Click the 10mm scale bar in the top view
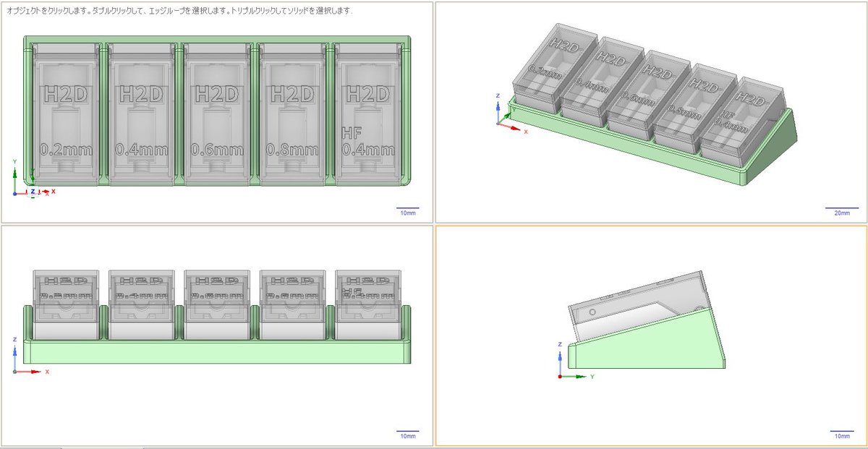 pyautogui.click(x=407, y=211)
